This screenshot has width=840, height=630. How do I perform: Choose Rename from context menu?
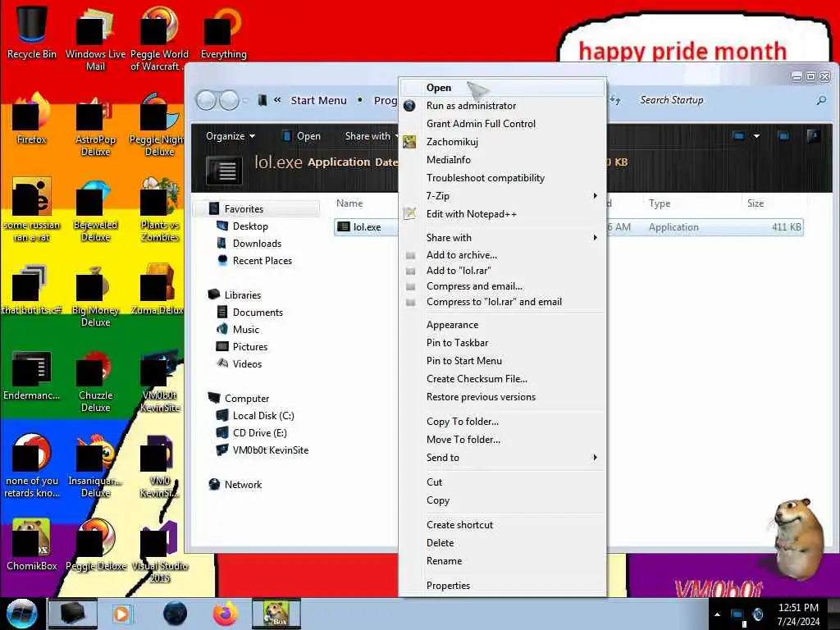[503, 561]
